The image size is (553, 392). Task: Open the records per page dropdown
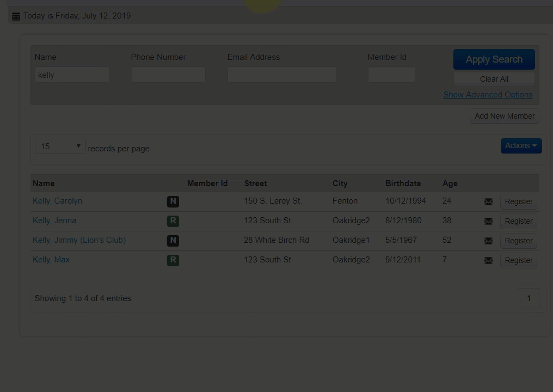tap(60, 146)
